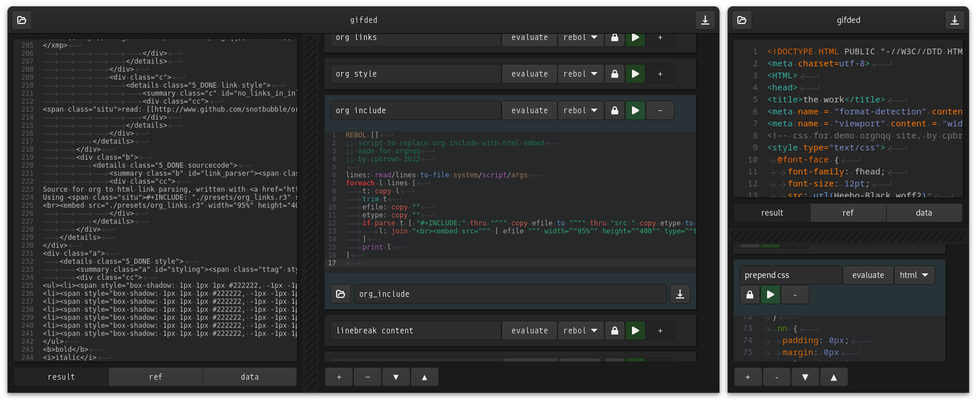
Task: Move block up in the org window's footer
Action: 424,377
